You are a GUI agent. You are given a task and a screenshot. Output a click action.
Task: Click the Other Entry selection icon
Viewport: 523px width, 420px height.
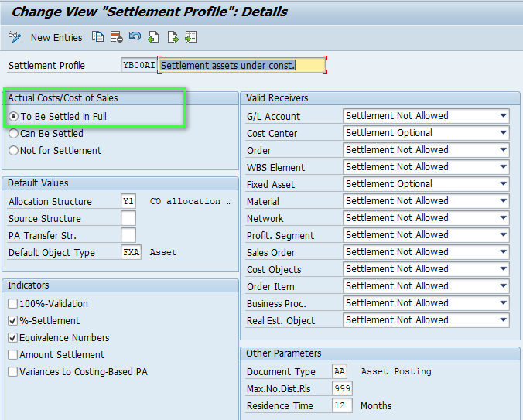pyautogui.click(x=190, y=37)
